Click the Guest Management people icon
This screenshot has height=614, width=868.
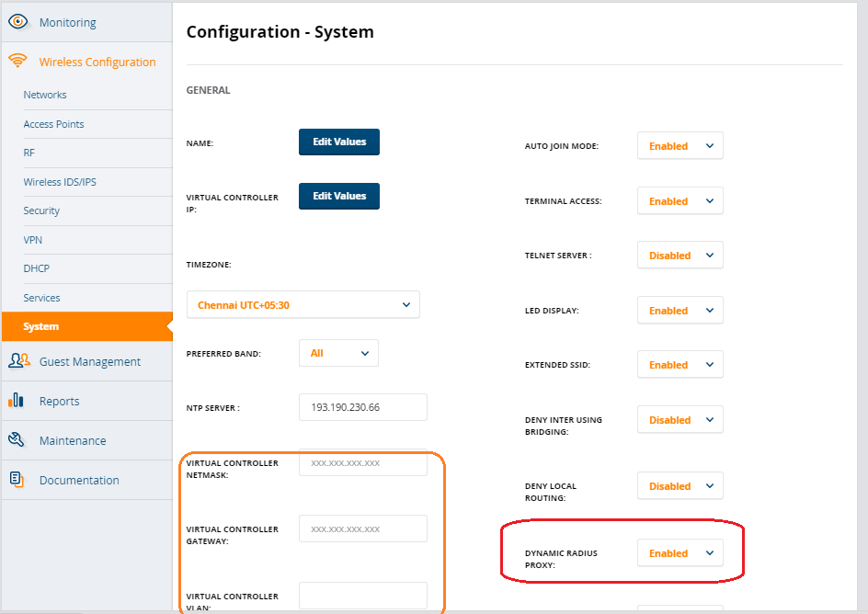pos(18,360)
